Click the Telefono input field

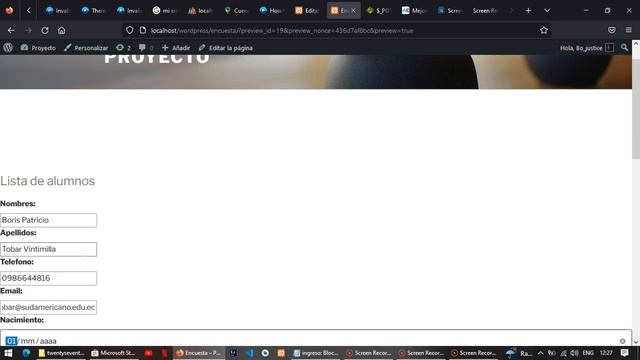[x=49, y=278]
